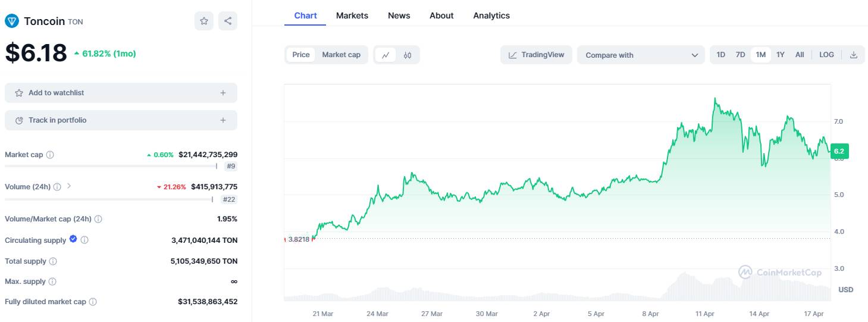Set chart range to 1D

pyautogui.click(x=721, y=55)
